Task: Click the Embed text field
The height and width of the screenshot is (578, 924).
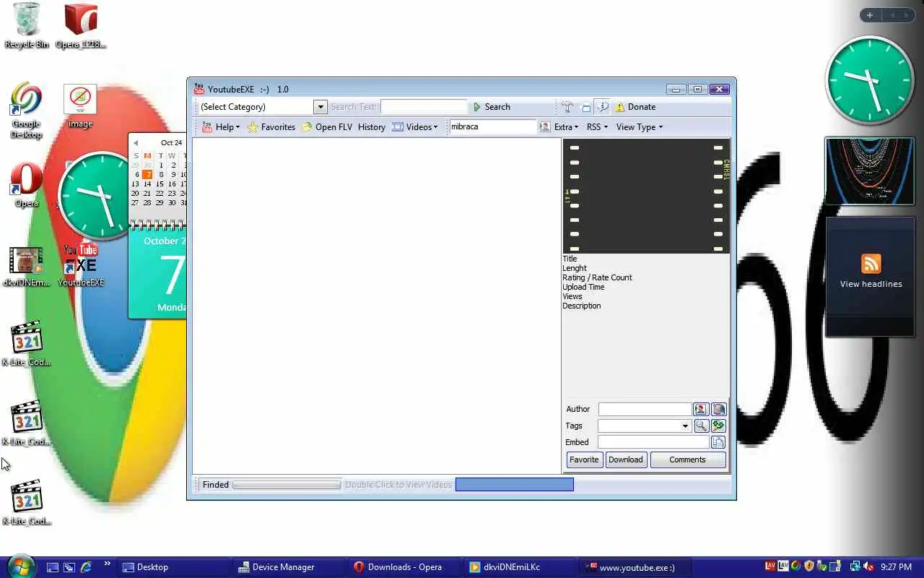Action: coord(653,442)
